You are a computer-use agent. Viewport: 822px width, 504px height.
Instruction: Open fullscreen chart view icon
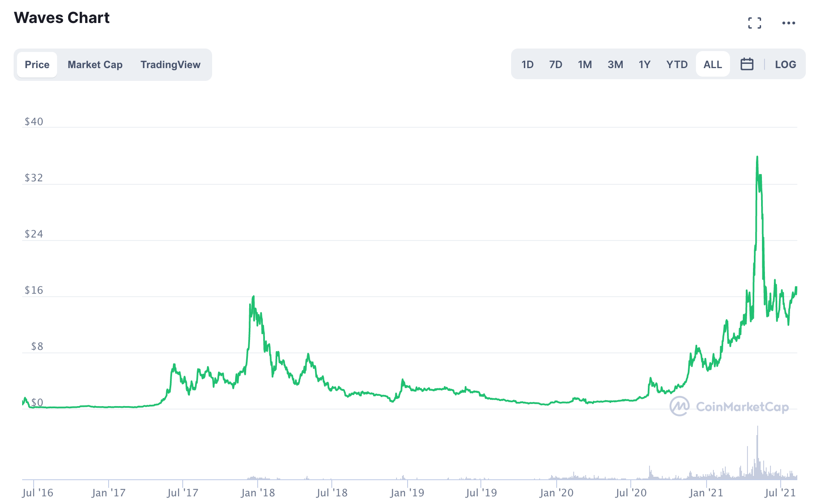tap(754, 23)
